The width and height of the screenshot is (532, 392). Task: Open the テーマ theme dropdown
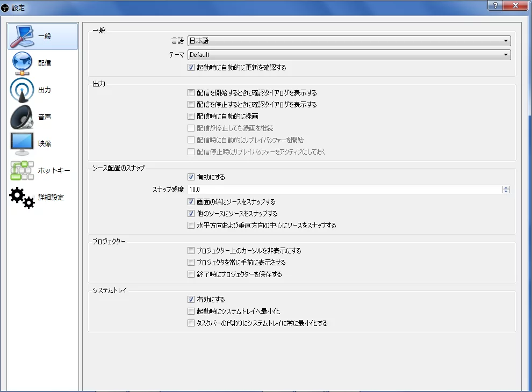[x=349, y=55]
